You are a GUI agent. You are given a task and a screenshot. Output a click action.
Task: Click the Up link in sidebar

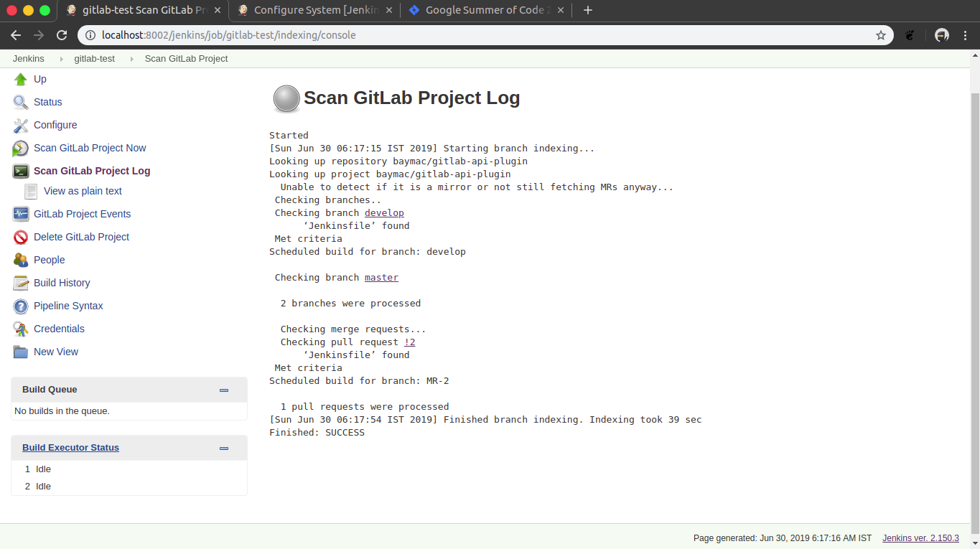tap(40, 79)
